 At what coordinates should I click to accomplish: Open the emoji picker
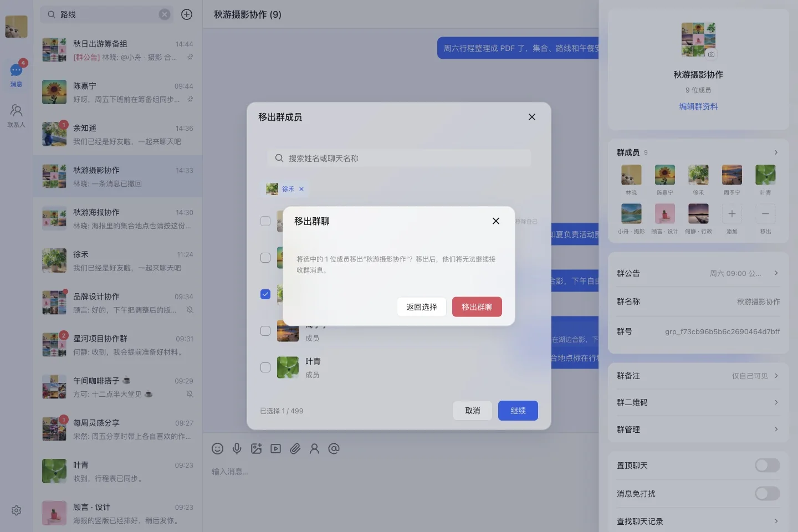click(218, 449)
